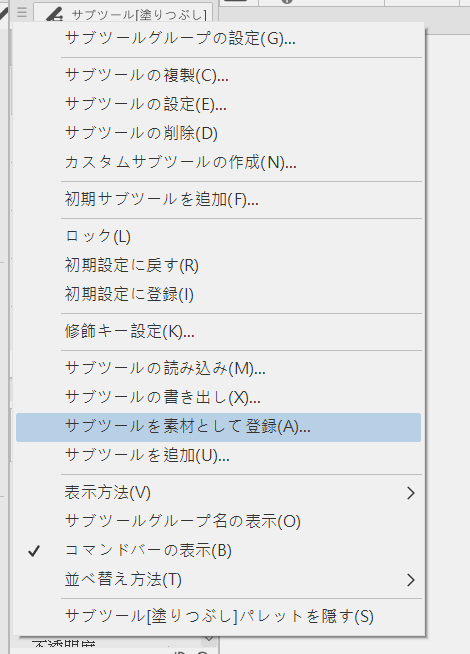Viewport: 470px width, 654px height.
Task: Expand the 表示方法(V) submenu
Action: (x=219, y=493)
